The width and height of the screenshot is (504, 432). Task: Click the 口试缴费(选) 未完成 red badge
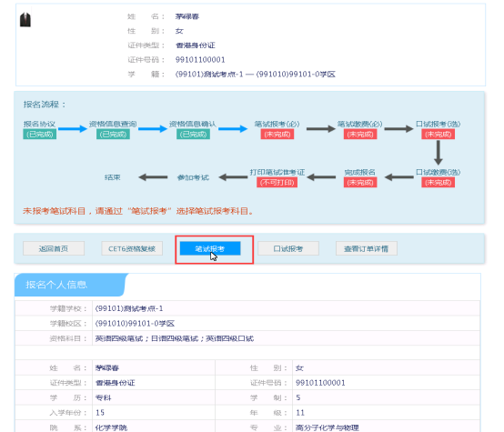(438, 183)
